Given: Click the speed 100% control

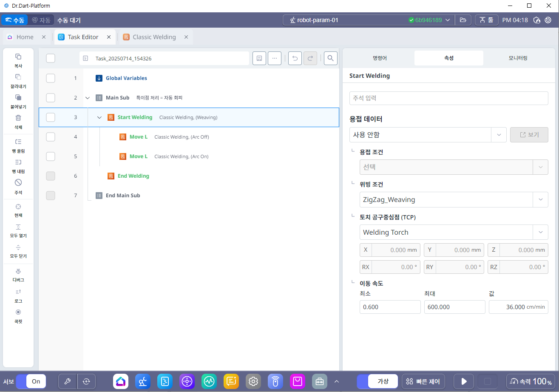Looking at the screenshot, I should [531, 381].
